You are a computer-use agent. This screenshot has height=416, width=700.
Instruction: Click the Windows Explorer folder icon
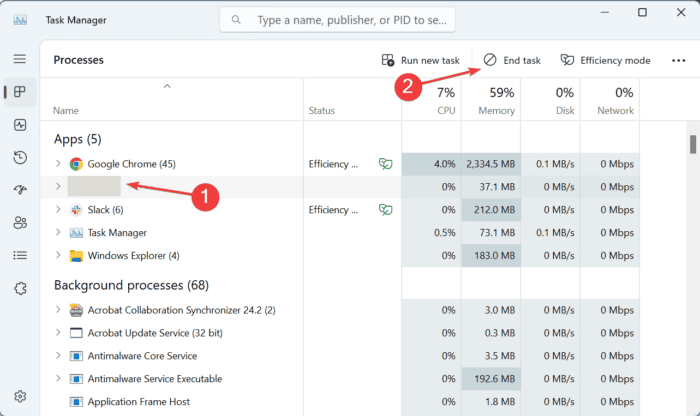(x=76, y=256)
